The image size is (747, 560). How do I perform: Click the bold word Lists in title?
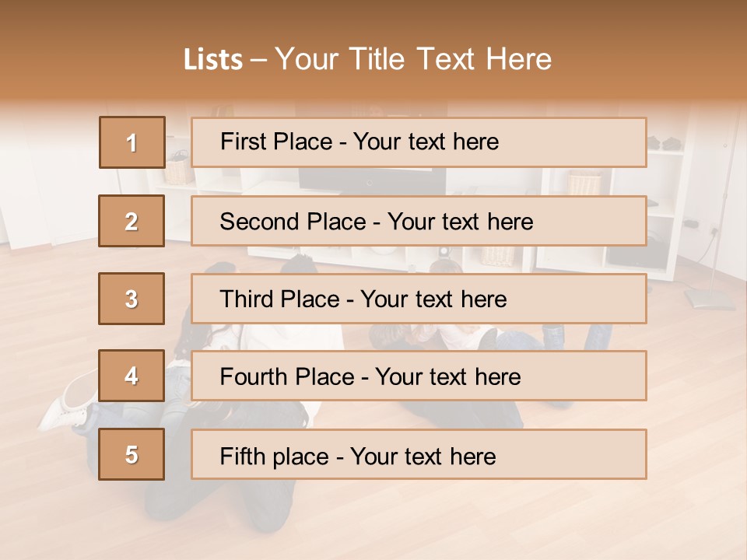point(213,60)
